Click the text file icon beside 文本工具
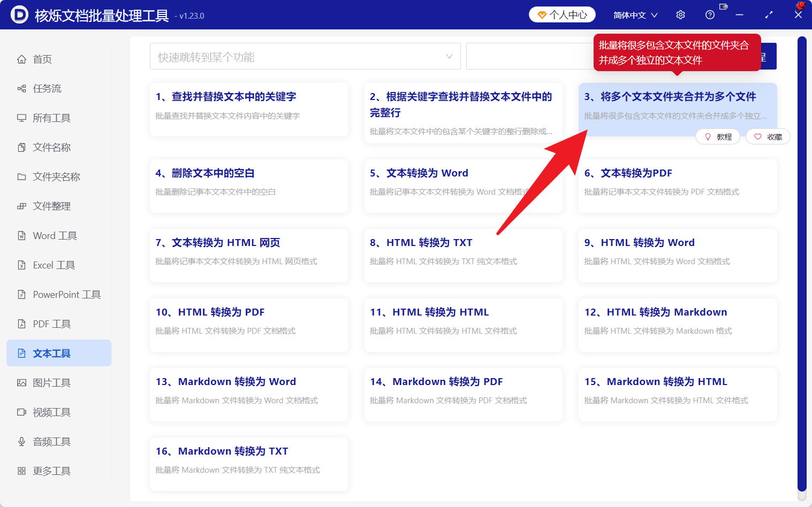812x507 pixels. pyautogui.click(x=21, y=354)
